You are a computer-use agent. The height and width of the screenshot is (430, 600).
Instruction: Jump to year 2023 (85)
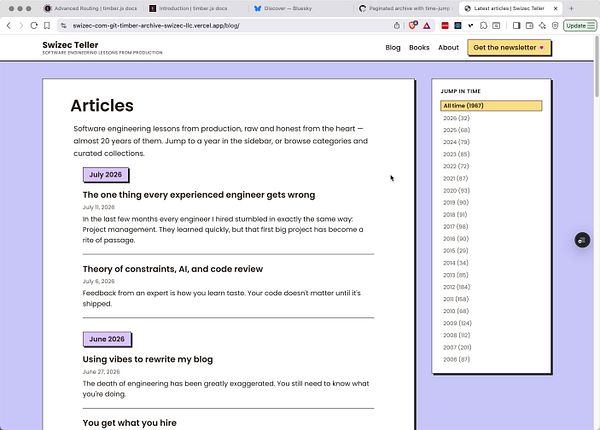pyautogui.click(x=456, y=154)
